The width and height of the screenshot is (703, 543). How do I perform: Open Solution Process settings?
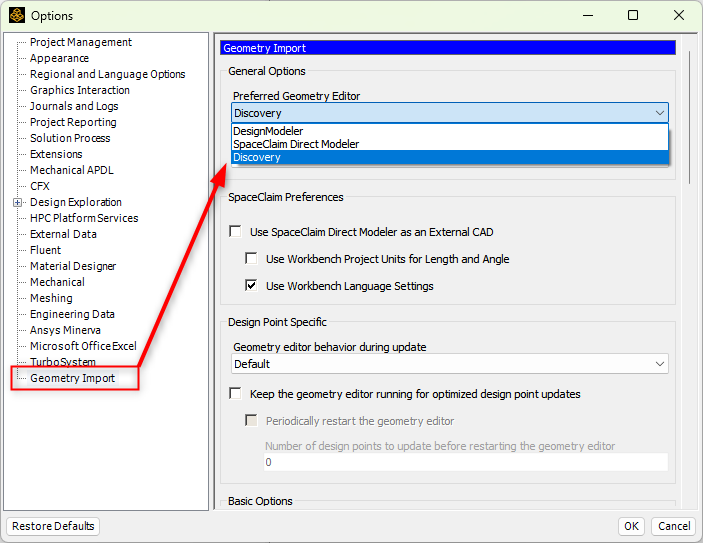tap(70, 138)
